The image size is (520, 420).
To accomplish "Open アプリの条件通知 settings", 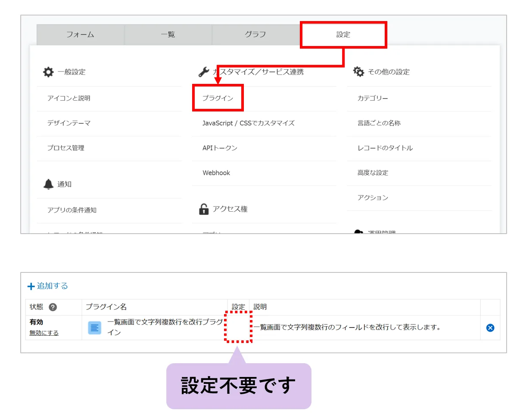I will click(72, 210).
